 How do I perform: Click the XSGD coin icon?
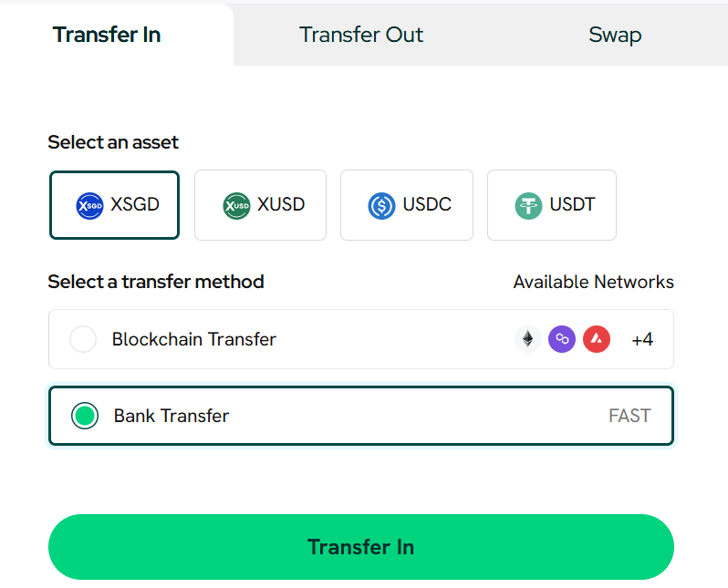coord(90,205)
